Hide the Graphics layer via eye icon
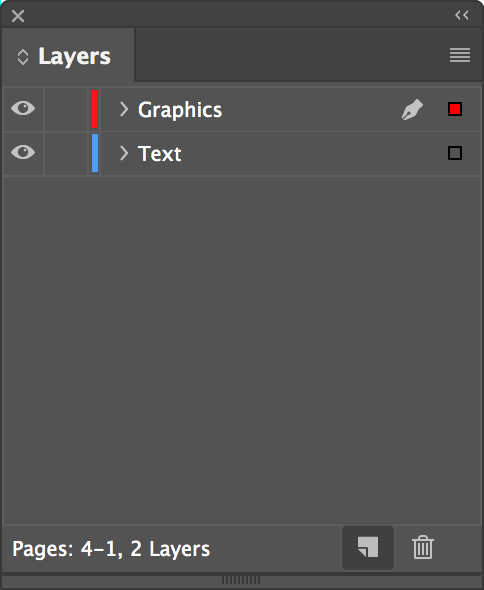Screen dimensions: 484x590 tap(23, 108)
